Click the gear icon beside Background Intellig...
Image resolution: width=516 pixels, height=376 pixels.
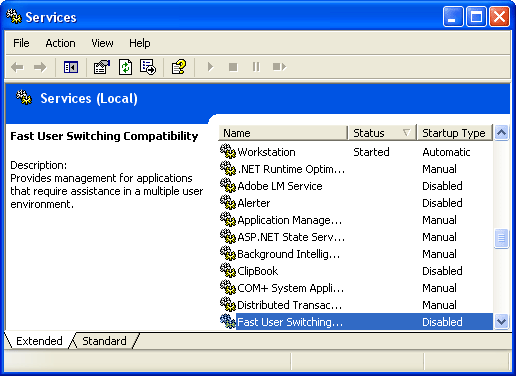click(228, 253)
